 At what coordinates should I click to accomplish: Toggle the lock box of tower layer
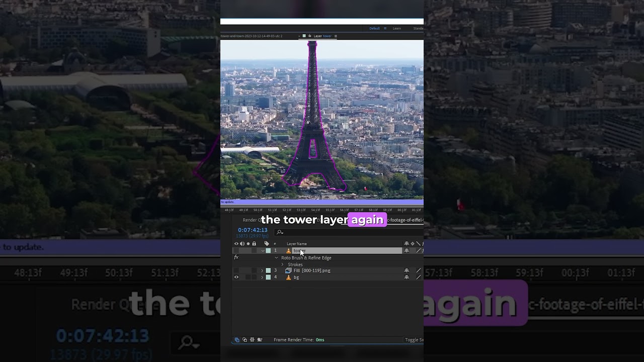(x=254, y=250)
